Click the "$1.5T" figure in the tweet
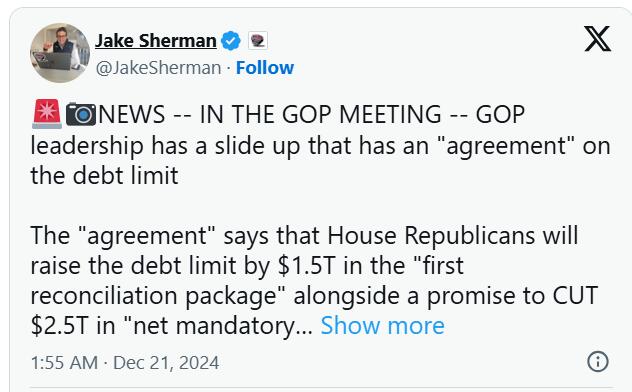Image resolution: width=632 pixels, height=392 pixels. (x=306, y=265)
